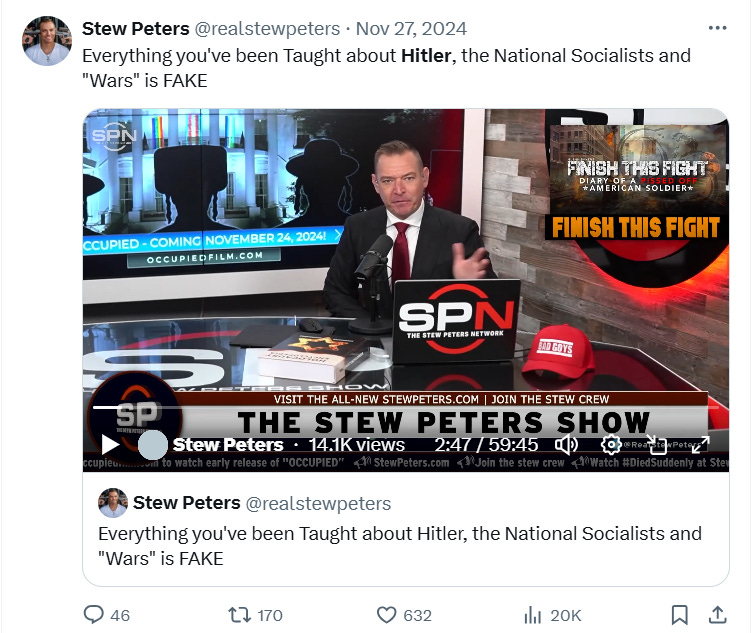Play the video with the play button
Viewport: 754px width, 633px height.
point(110,444)
